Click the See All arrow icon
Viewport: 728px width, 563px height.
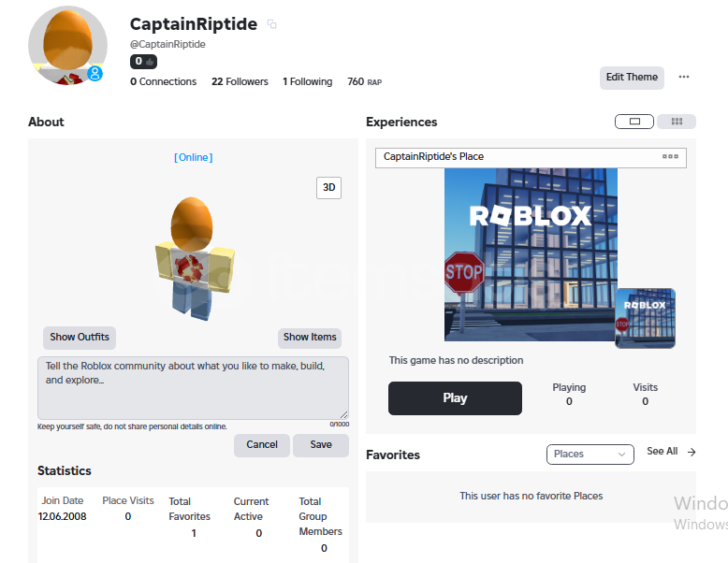(x=692, y=452)
